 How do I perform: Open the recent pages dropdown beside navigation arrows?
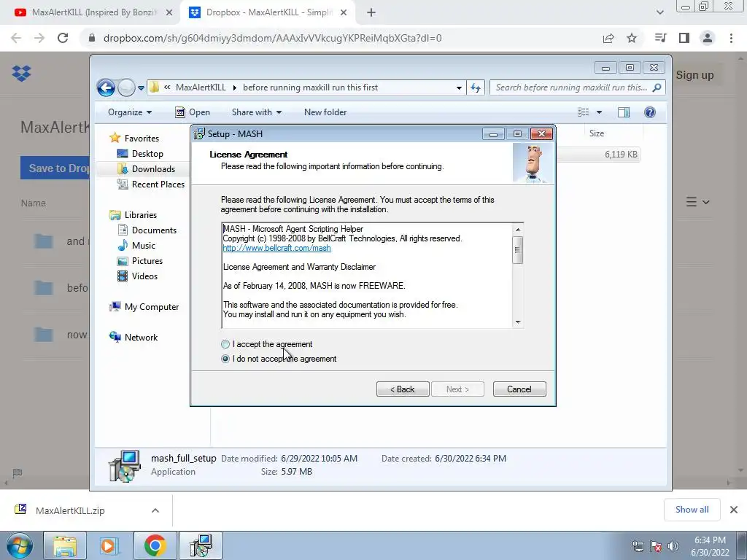[141, 88]
